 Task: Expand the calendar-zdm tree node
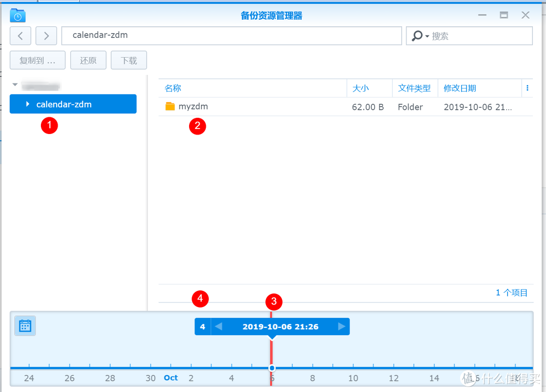tap(28, 104)
